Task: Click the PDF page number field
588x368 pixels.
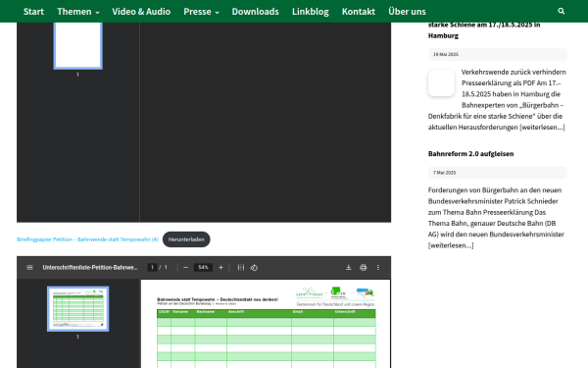Action: point(152,267)
